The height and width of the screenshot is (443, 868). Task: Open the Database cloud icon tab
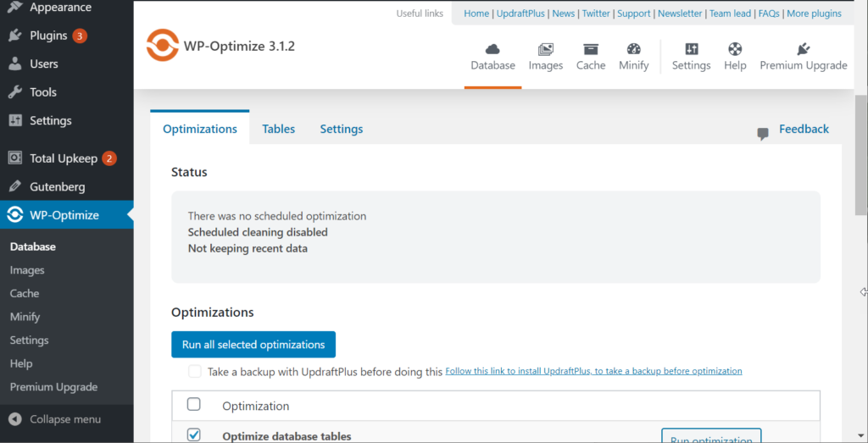[x=492, y=50]
